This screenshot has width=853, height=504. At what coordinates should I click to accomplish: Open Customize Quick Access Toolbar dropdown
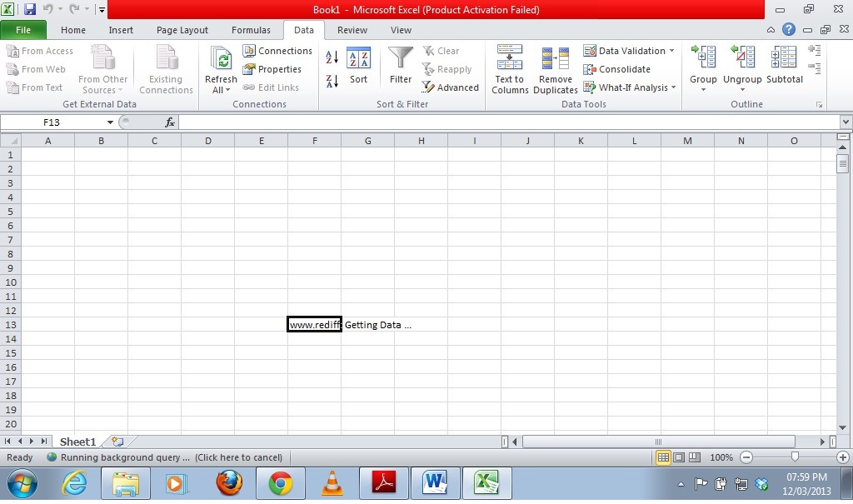101,9
